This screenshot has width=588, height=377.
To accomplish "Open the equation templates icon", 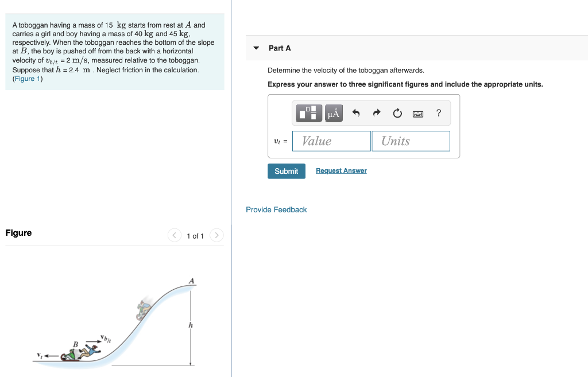I will (x=308, y=113).
